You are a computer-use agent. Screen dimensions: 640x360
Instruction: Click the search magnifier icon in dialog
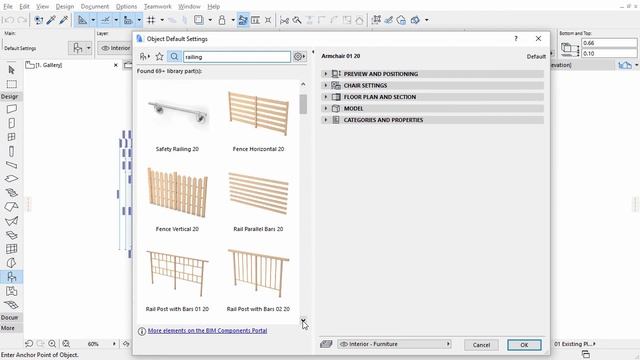point(174,57)
